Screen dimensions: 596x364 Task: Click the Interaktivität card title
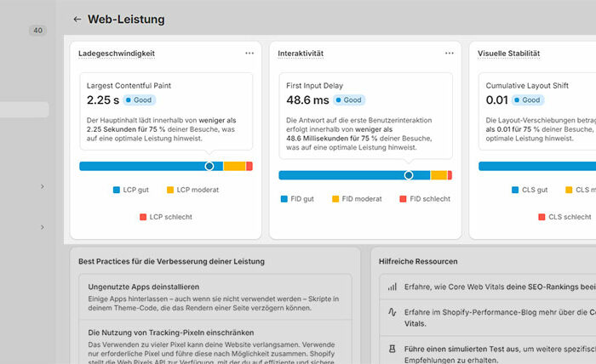tap(301, 54)
